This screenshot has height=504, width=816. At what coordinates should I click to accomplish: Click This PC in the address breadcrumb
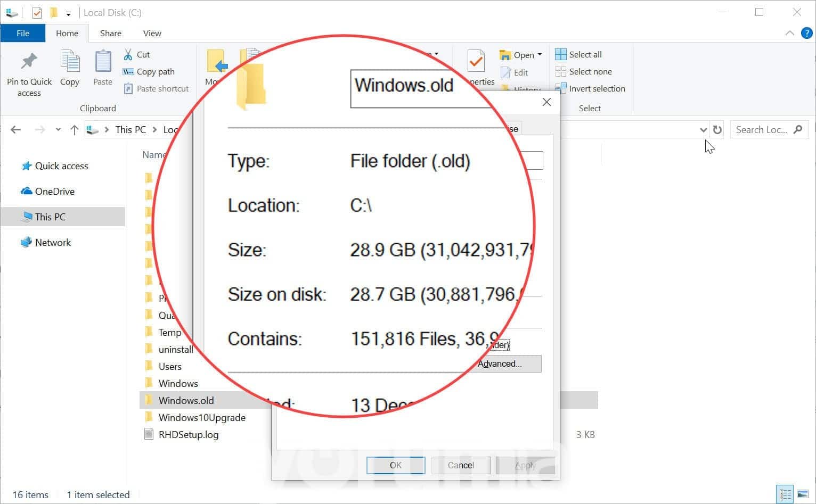click(130, 129)
